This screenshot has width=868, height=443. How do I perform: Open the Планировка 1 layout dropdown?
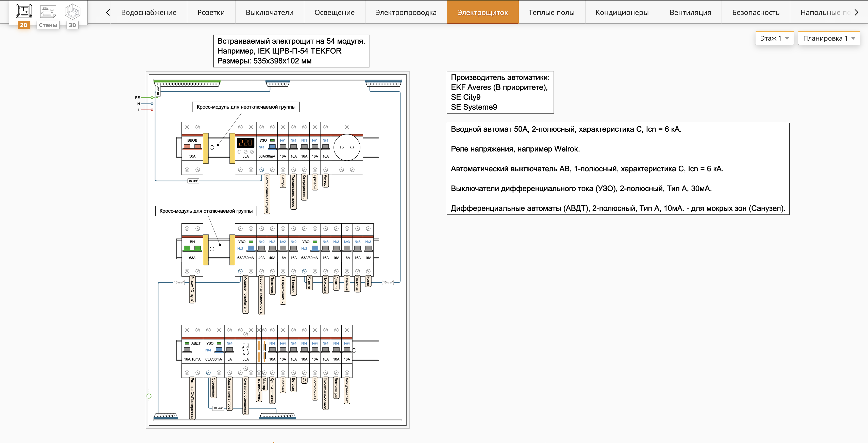pyautogui.click(x=829, y=38)
